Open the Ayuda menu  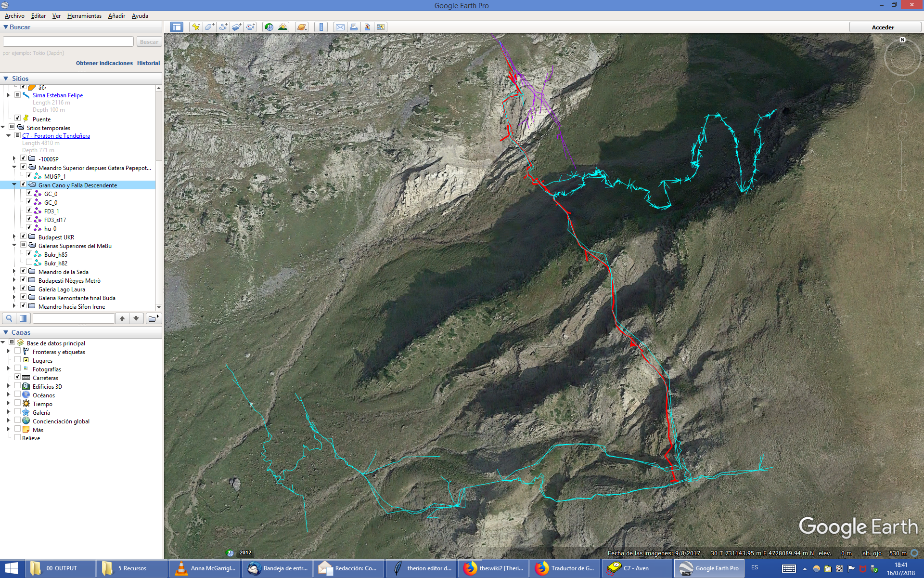[140, 16]
